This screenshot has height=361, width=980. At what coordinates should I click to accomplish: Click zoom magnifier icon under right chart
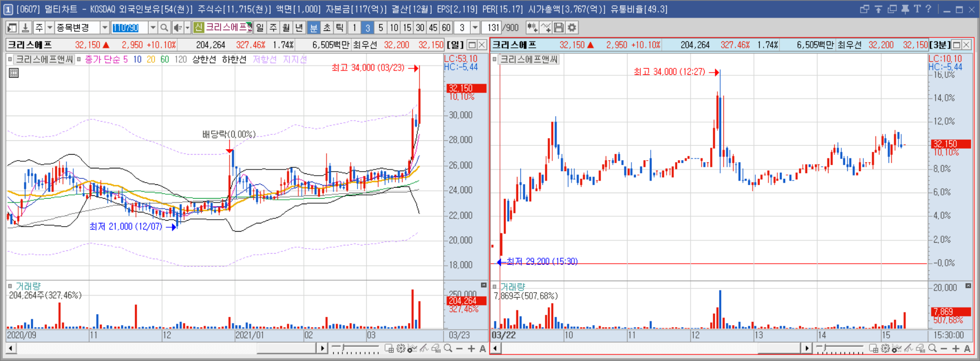(933, 348)
